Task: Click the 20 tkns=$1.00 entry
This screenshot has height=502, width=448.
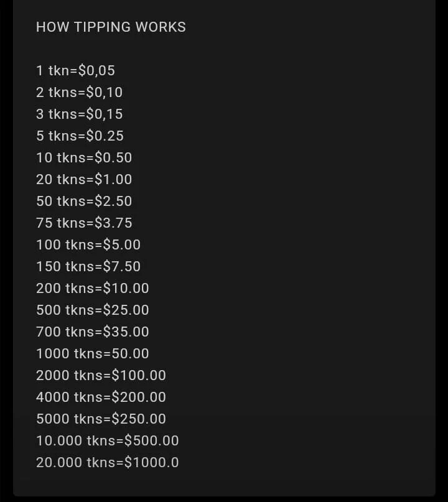Action: (x=84, y=180)
